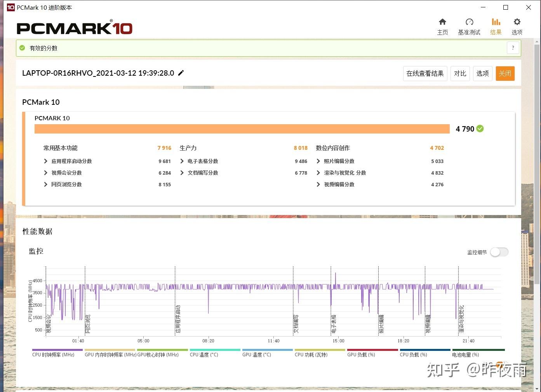The width and height of the screenshot is (541, 392).
Task: Click the green check icon beside 有效的分数
Action: 22,48
